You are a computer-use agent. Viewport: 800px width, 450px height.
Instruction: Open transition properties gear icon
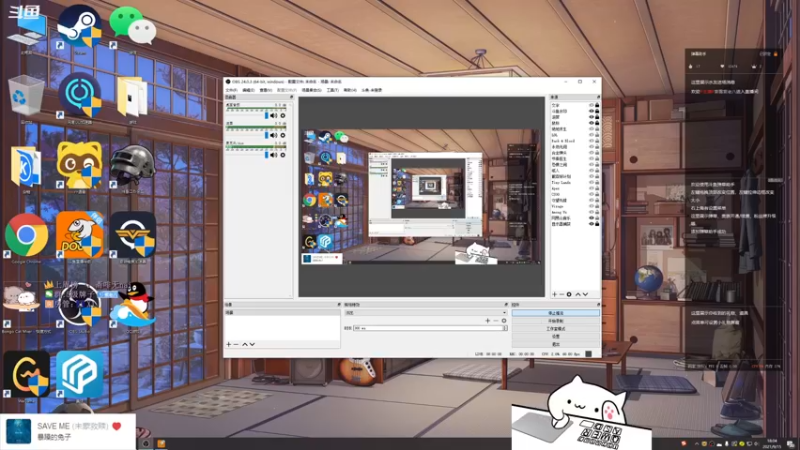[x=504, y=320]
